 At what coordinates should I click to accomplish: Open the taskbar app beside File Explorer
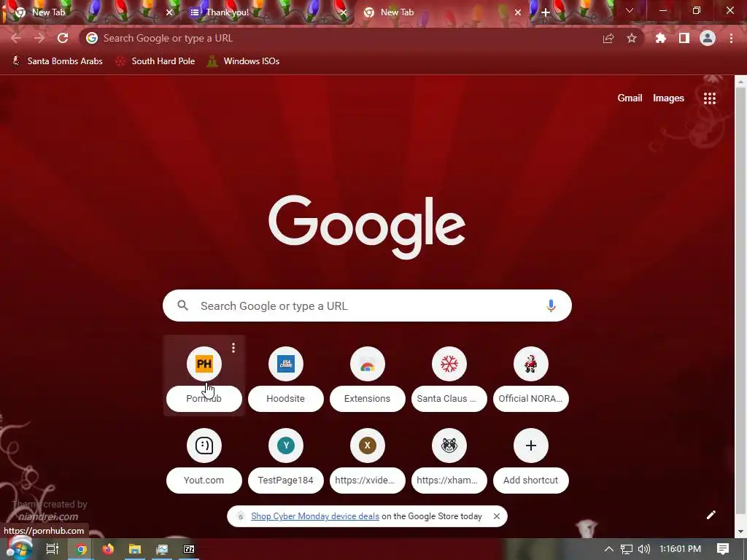pyautogui.click(x=162, y=549)
